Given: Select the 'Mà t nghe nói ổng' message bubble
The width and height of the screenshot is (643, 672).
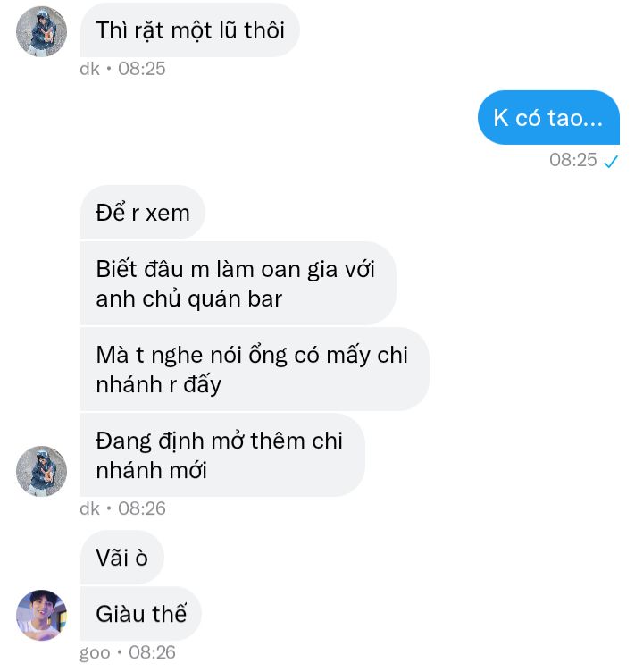Looking at the screenshot, I should (255, 369).
